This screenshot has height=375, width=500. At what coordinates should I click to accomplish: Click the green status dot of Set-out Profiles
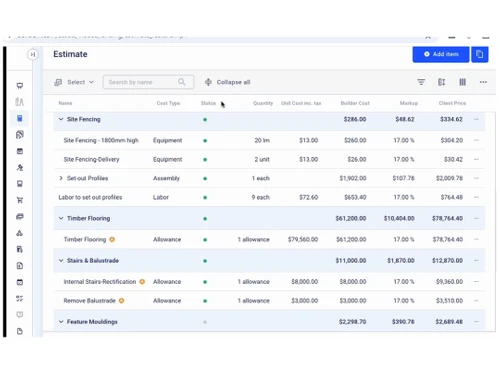[x=205, y=179]
